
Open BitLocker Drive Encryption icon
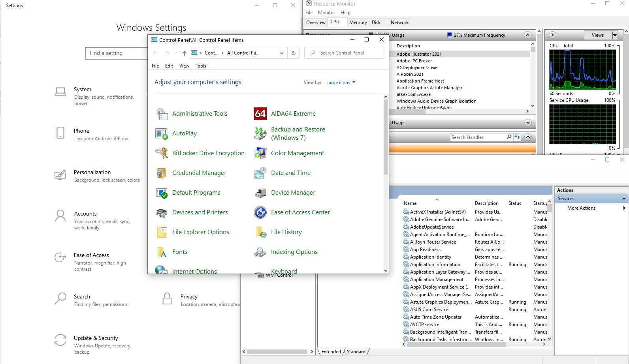[x=162, y=153]
